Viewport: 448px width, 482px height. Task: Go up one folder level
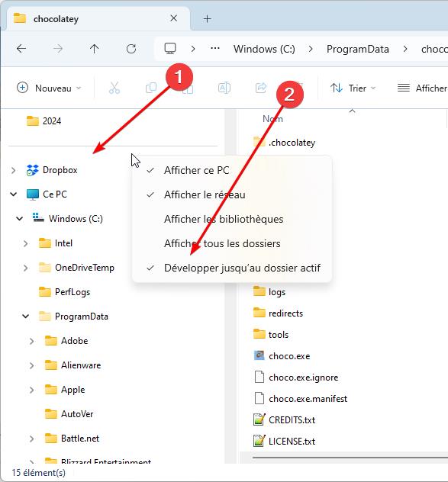(x=94, y=49)
